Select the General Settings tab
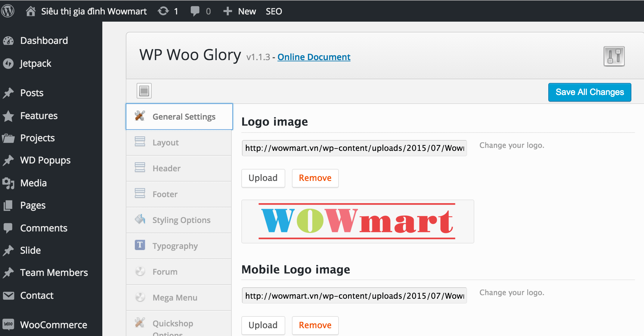644x336 pixels. [x=179, y=117]
